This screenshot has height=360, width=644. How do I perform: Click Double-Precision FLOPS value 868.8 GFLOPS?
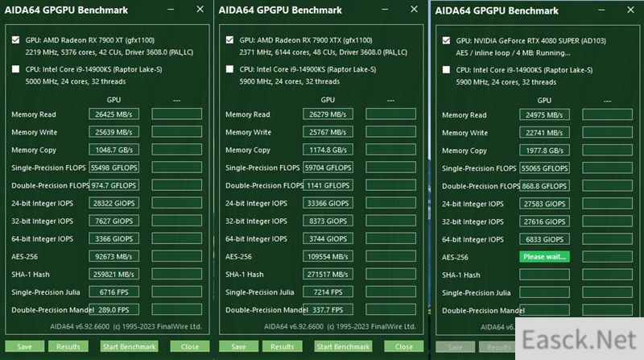point(544,186)
